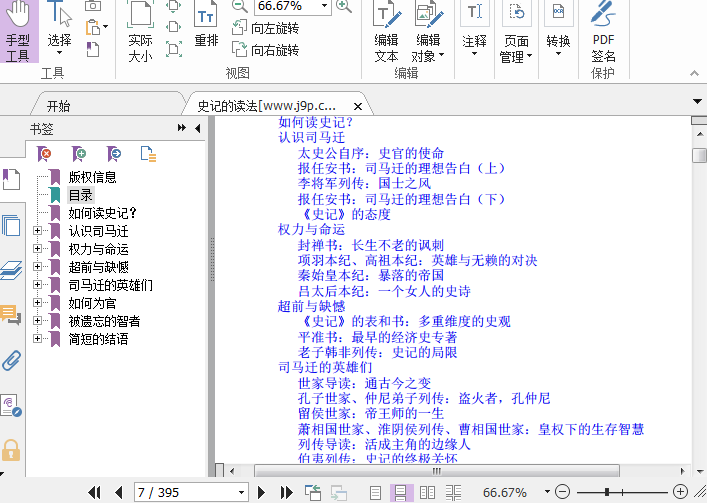This screenshot has width=707, height=503.
Task: Click the Delete bookmark icon
Action: (x=44, y=154)
